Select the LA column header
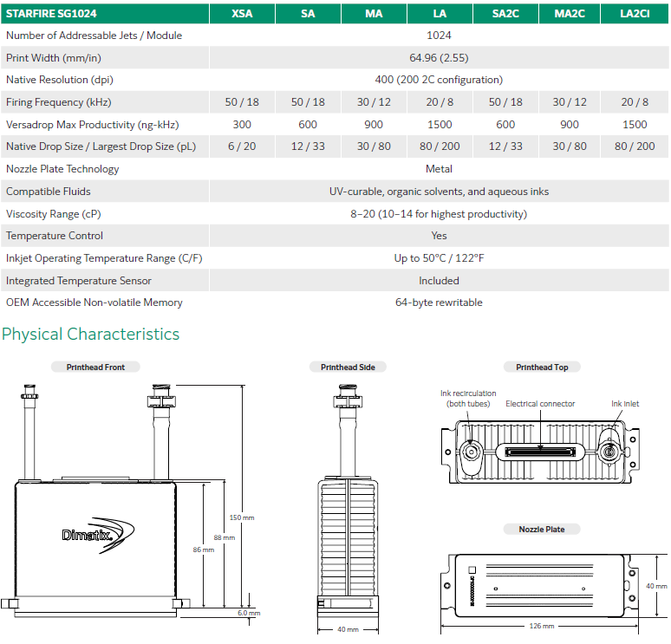The image size is (671, 644). coord(440,14)
